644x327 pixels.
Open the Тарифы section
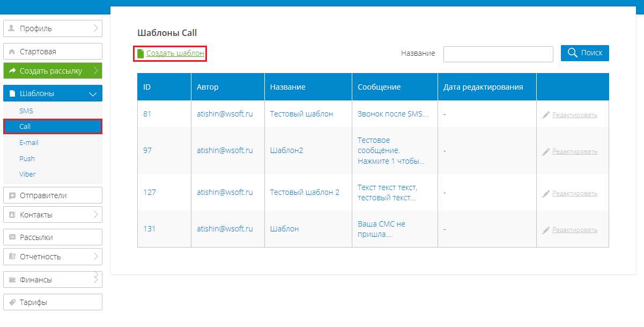pyautogui.click(x=53, y=302)
